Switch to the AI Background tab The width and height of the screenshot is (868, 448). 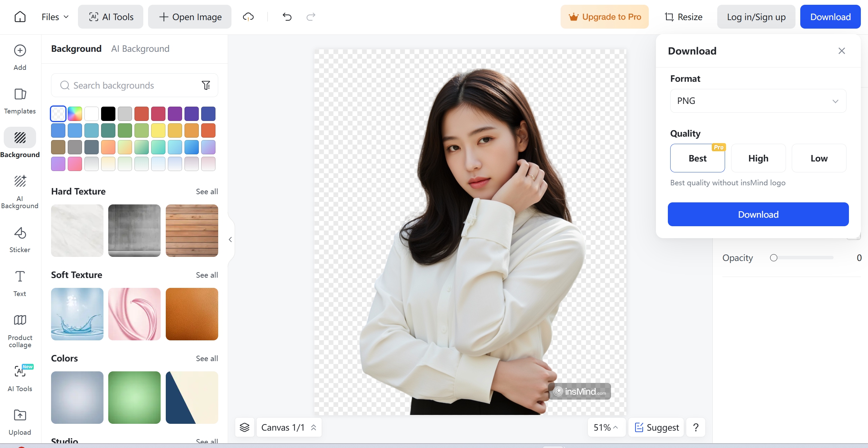point(140,48)
